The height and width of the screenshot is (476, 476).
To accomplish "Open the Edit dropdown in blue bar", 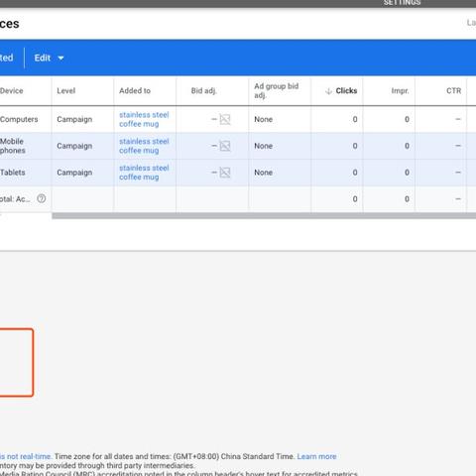I will pyautogui.click(x=49, y=58).
